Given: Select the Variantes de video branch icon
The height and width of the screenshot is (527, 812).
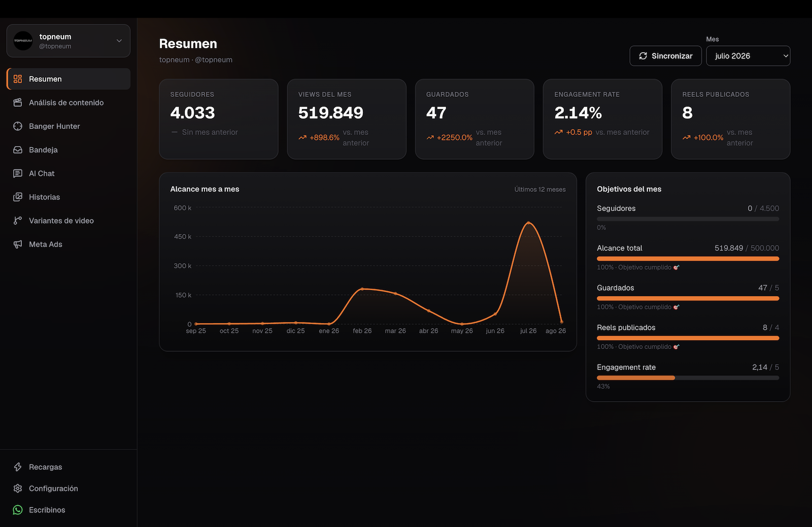Looking at the screenshot, I should tap(18, 221).
